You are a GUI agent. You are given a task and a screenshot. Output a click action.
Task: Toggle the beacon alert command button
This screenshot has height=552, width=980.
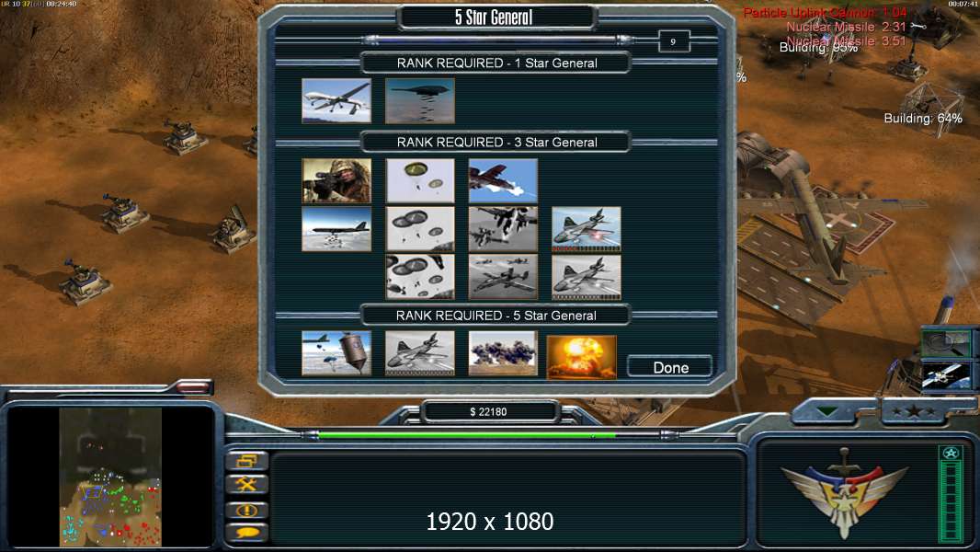click(247, 510)
